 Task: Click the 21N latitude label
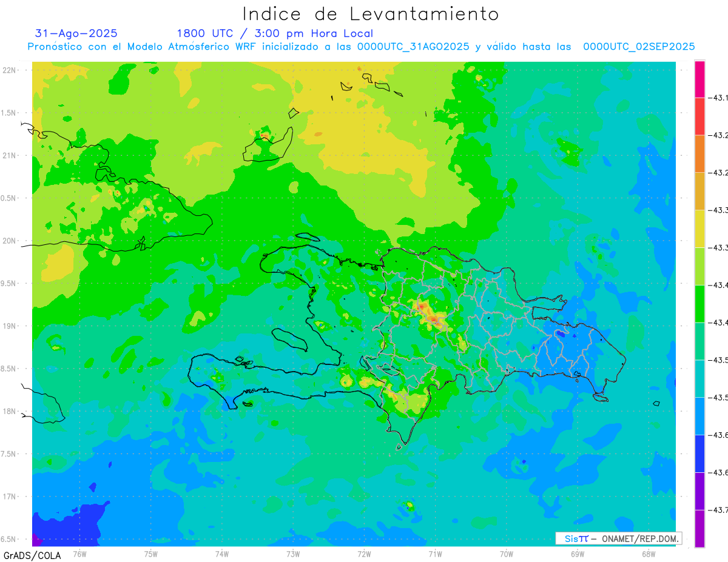10,155
